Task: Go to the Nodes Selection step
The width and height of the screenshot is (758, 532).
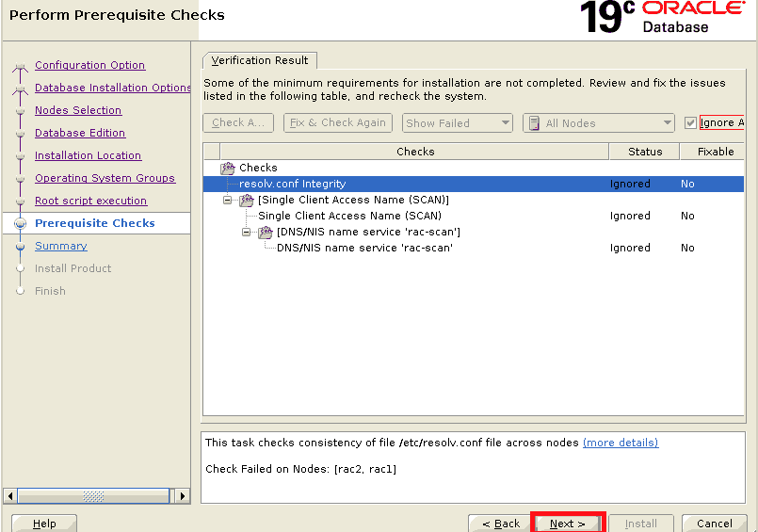Action: (x=78, y=110)
